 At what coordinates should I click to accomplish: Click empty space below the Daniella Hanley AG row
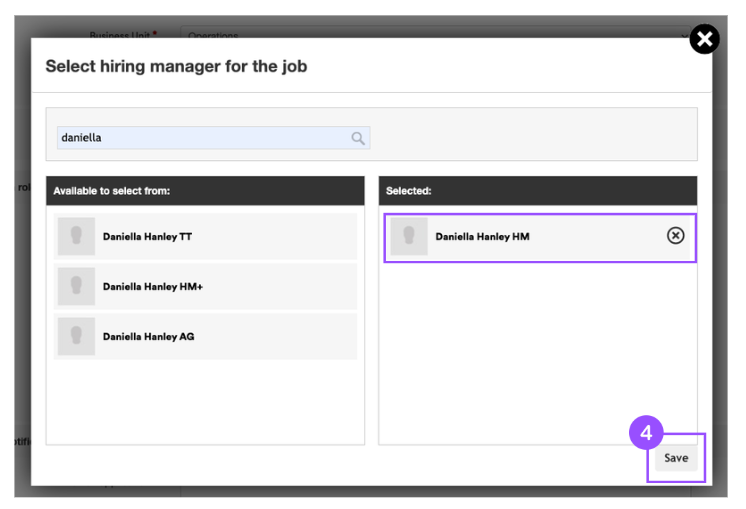click(x=205, y=400)
